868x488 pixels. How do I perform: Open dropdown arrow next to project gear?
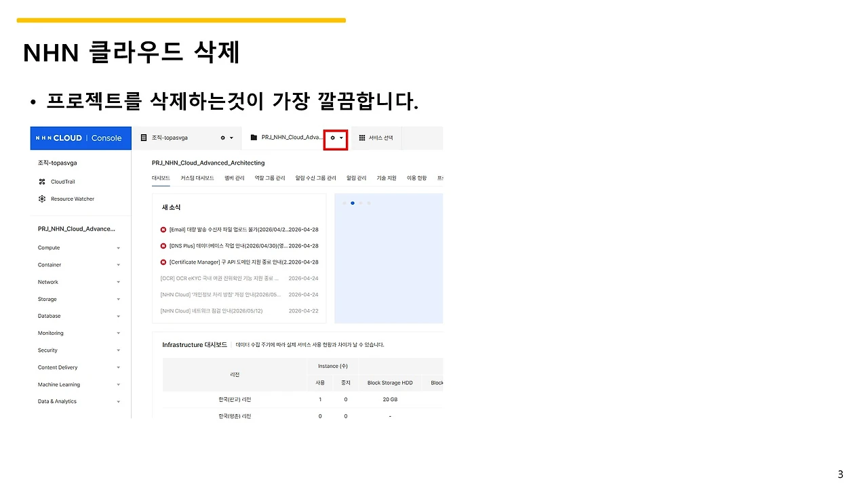(x=341, y=138)
